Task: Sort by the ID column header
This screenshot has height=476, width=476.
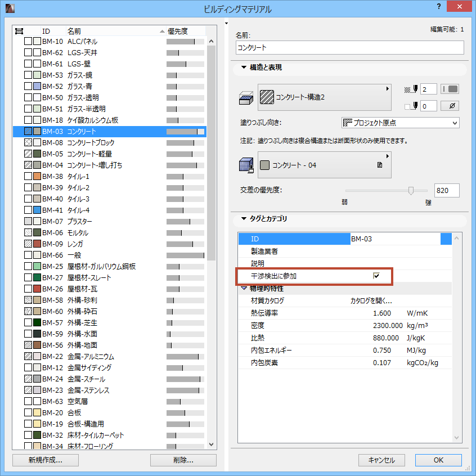Action: pos(53,31)
